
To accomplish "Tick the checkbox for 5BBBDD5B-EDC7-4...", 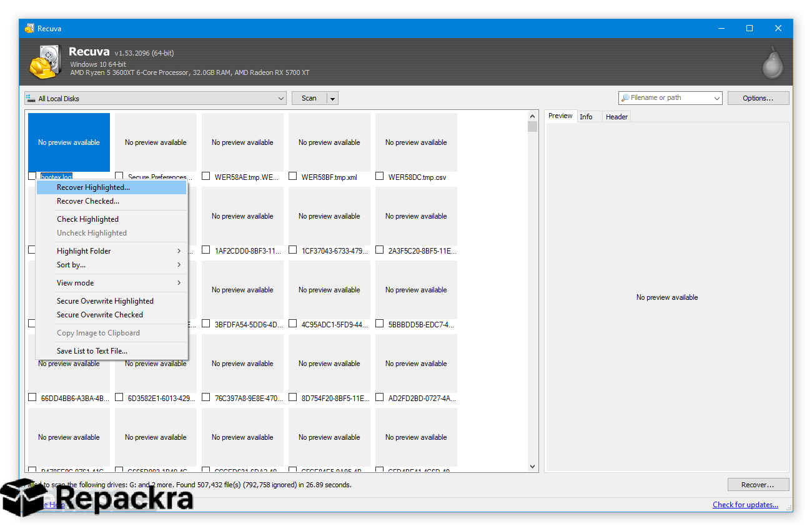I will tap(379, 324).
